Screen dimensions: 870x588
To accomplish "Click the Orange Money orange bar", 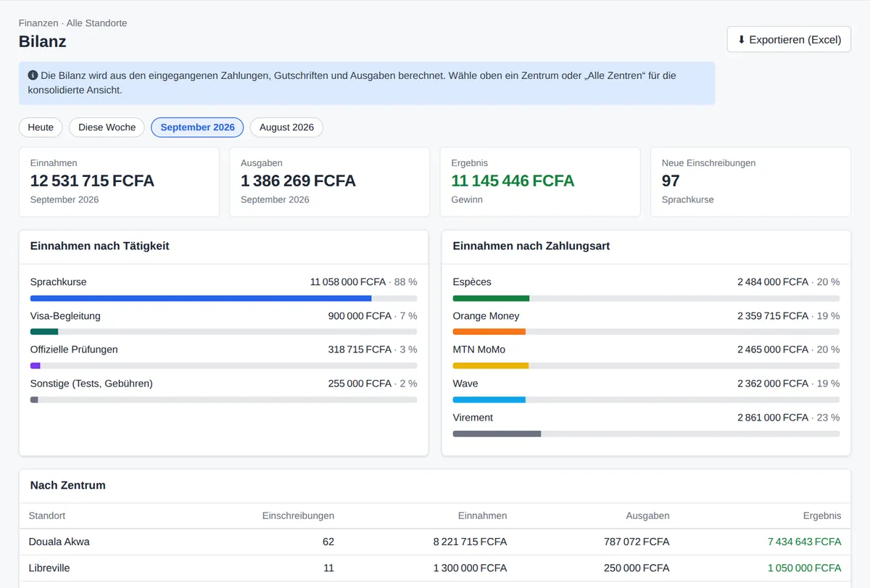I will click(489, 331).
